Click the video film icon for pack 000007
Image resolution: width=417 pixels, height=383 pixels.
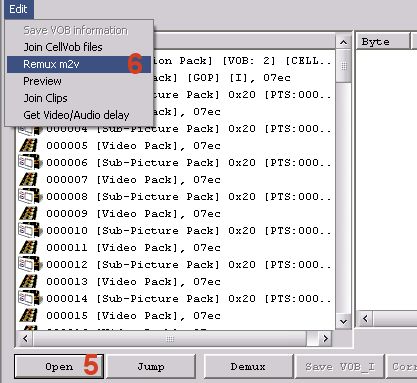pos(29,180)
